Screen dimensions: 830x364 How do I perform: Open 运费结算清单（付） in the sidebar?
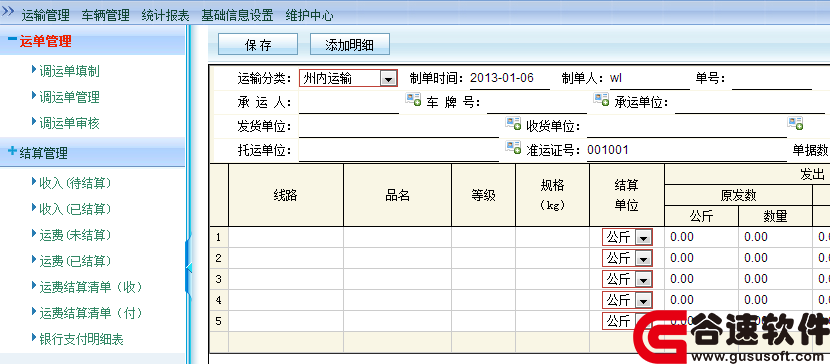(x=91, y=313)
